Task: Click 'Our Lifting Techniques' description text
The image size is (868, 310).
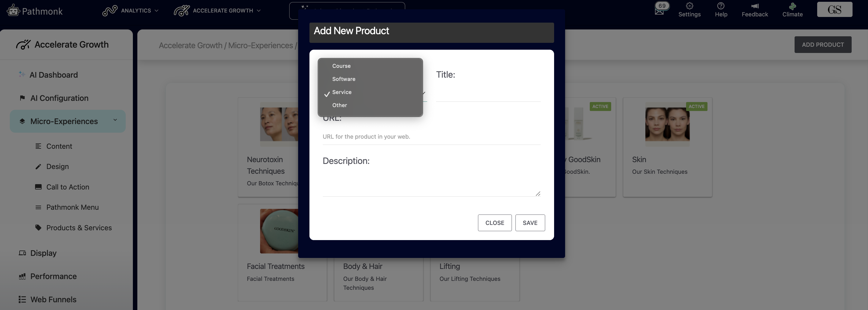Action: click(x=470, y=279)
